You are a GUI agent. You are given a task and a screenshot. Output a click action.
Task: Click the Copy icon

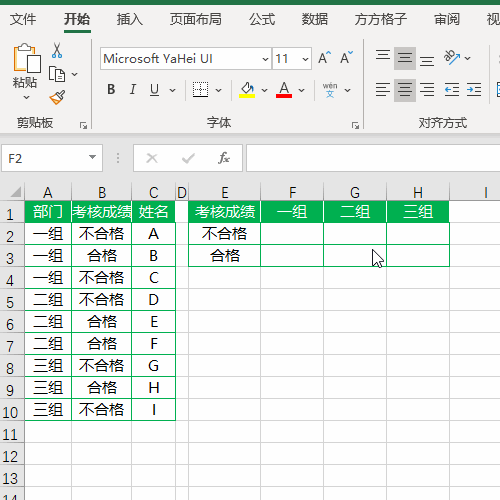coord(57,74)
